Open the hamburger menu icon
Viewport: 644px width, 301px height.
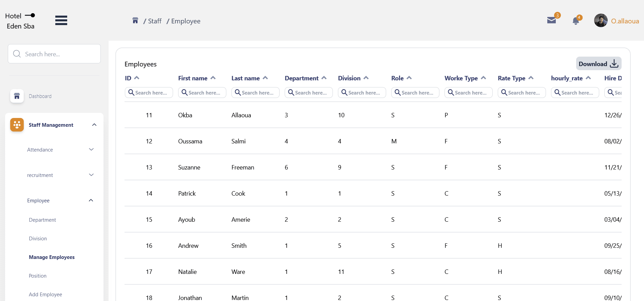61,20
